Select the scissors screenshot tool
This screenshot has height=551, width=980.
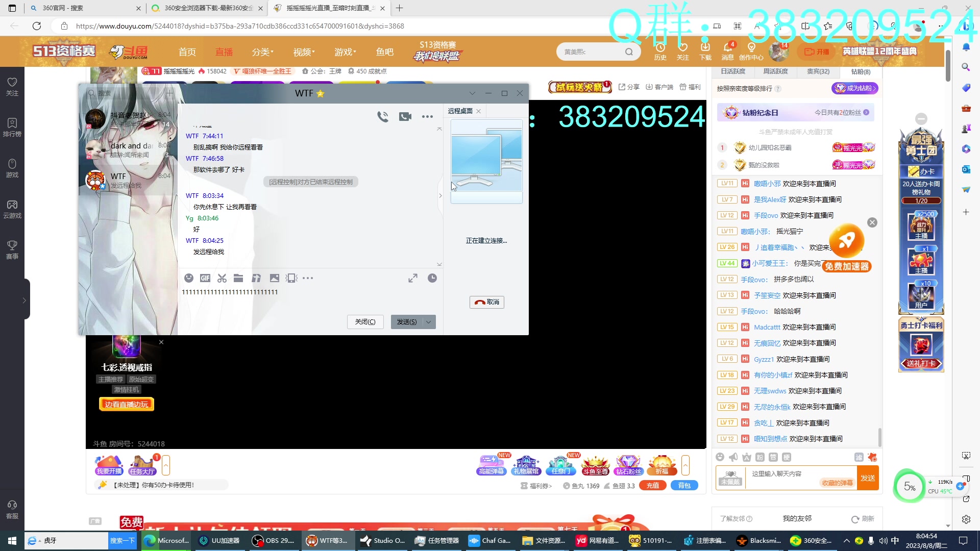point(222,278)
